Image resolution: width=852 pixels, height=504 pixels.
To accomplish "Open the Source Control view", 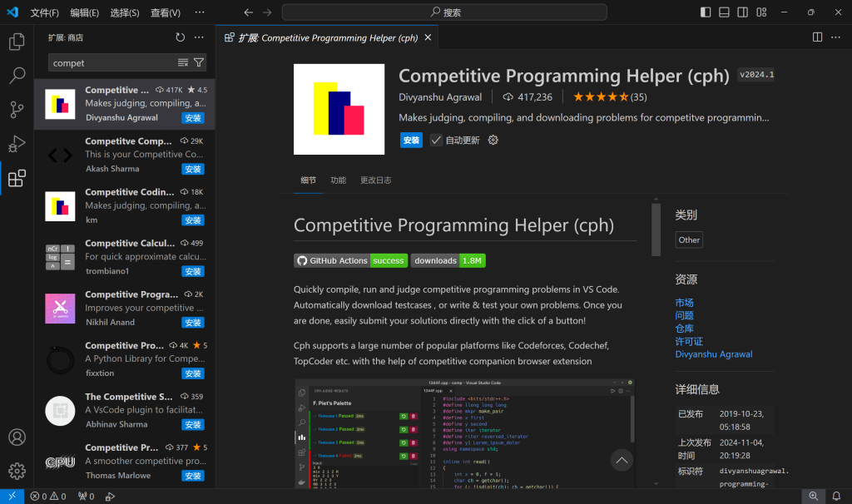I will [17, 110].
